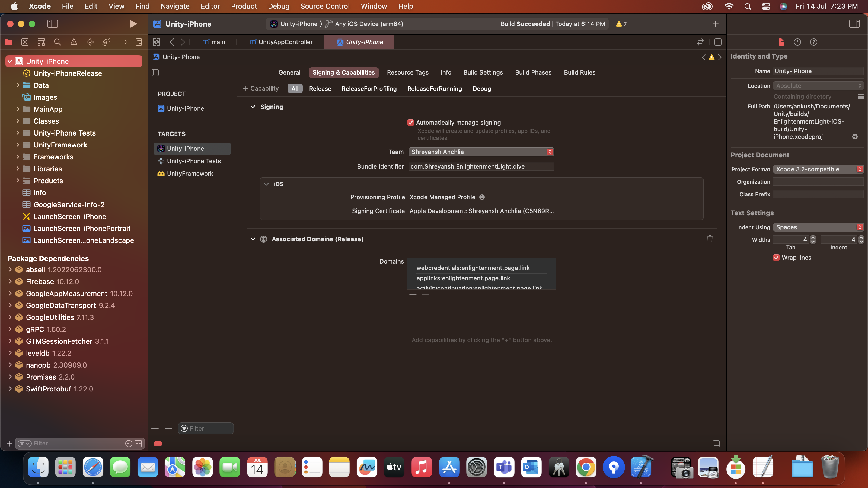Click the Breakpoint navigator icon
Screen dimensions: 868x488
pos(122,42)
